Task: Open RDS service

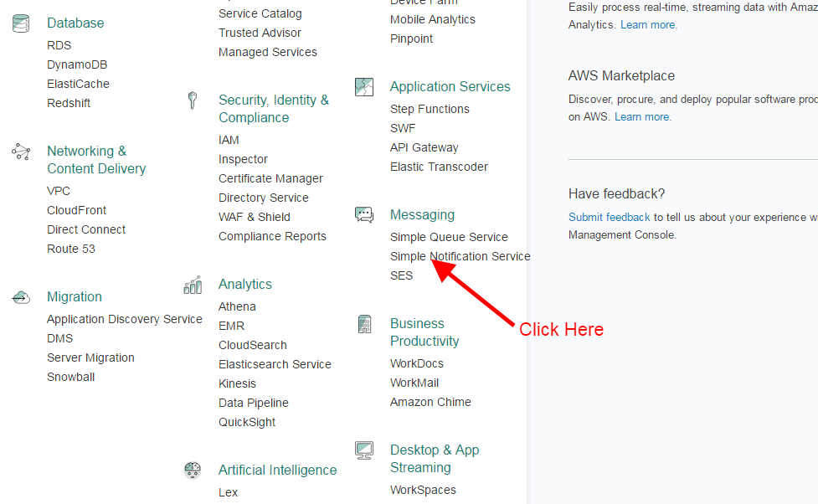Action: [x=59, y=45]
